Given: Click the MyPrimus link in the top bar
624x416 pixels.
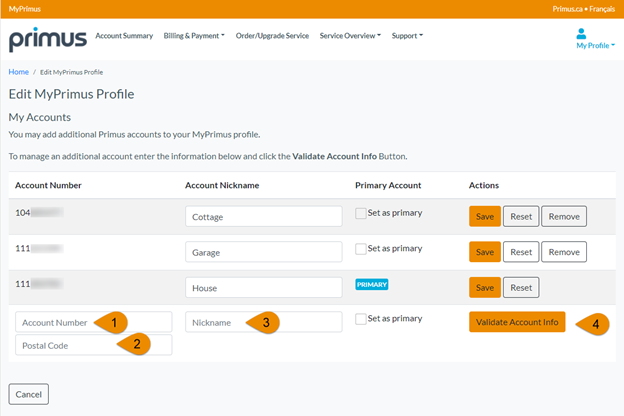Looking at the screenshot, I should point(25,9).
